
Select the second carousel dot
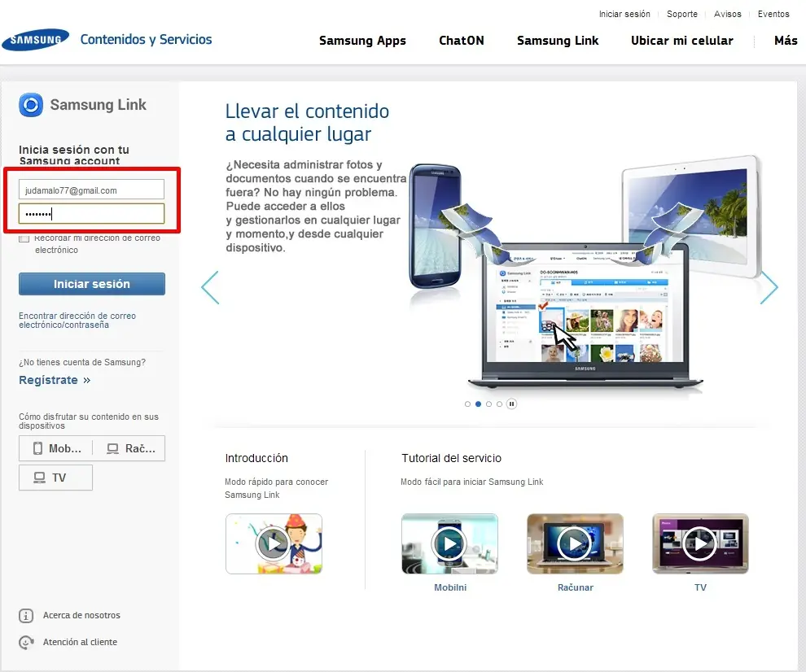tap(478, 404)
